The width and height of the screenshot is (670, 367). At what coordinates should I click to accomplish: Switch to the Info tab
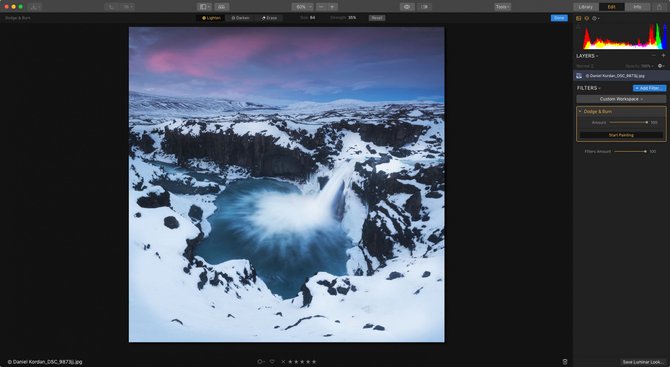(637, 7)
